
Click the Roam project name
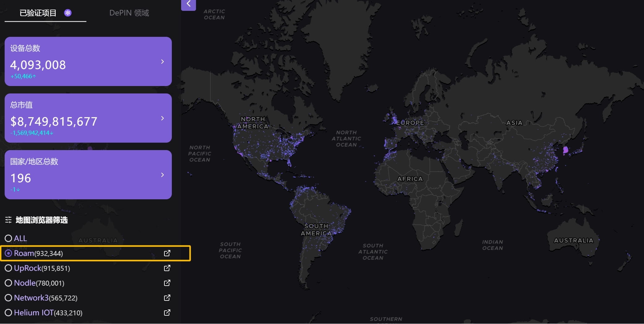pyautogui.click(x=24, y=253)
